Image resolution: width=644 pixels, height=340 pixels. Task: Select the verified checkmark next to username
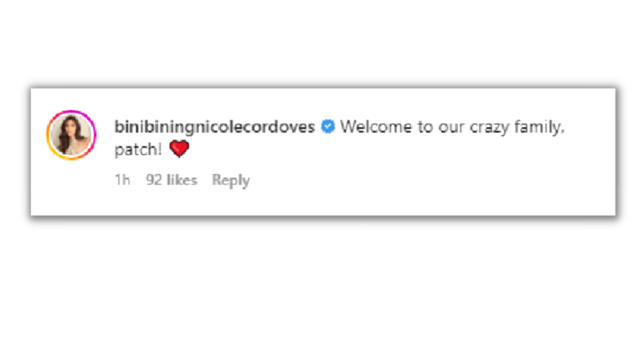328,126
